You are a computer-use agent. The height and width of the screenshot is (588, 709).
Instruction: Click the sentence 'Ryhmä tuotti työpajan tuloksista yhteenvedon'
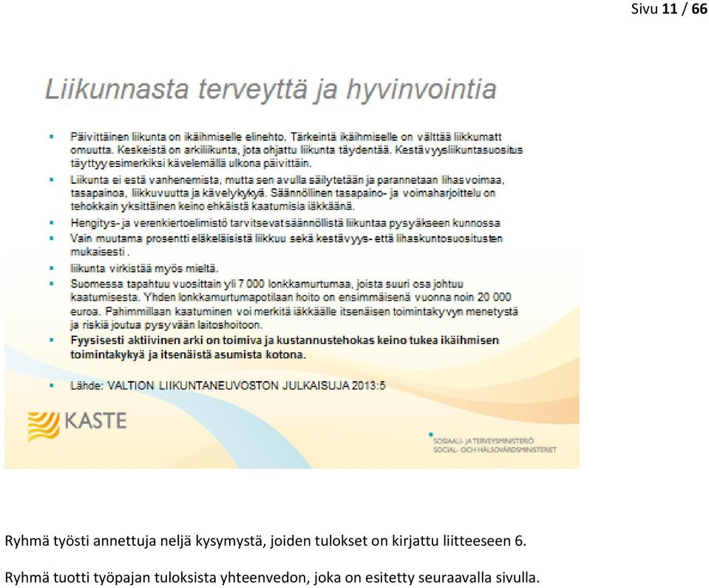coord(272,578)
